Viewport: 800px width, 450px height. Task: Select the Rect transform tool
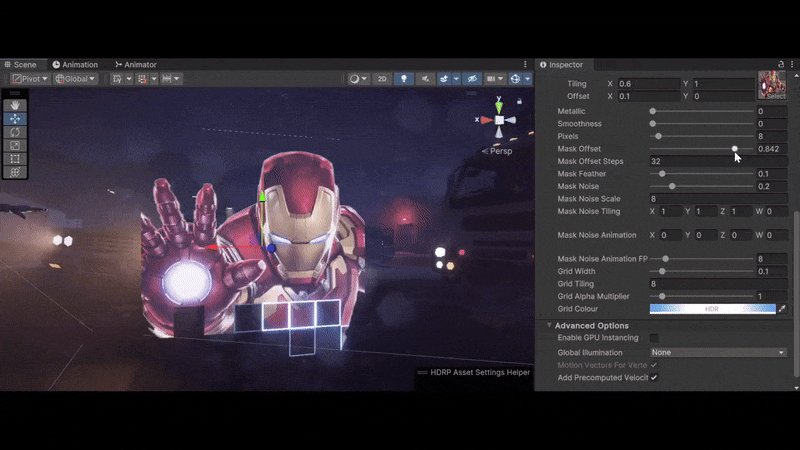(15, 159)
